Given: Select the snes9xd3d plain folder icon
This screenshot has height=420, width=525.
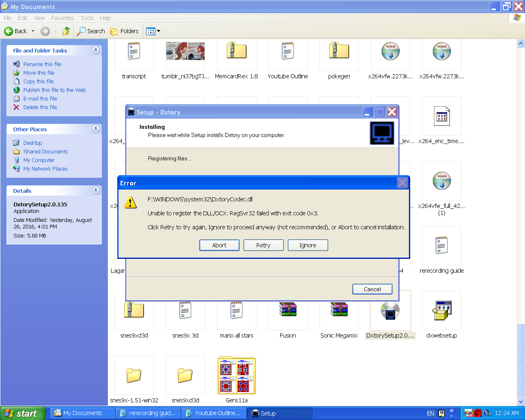Looking at the screenshot, I should tap(185, 375).
